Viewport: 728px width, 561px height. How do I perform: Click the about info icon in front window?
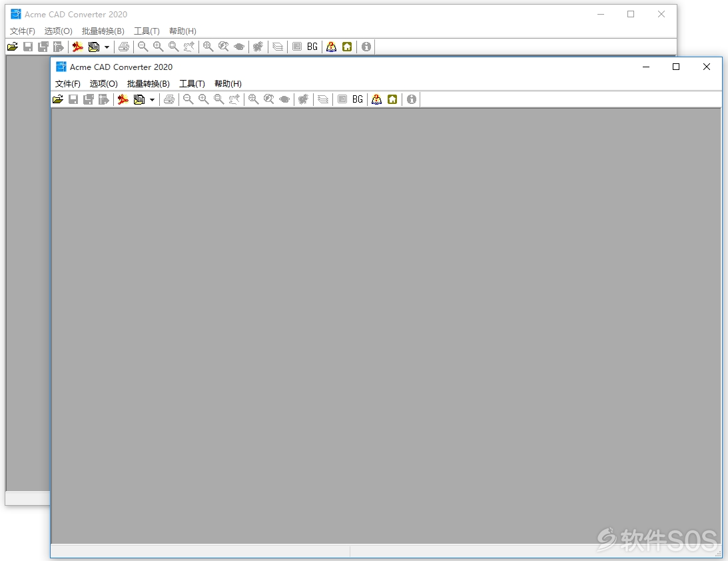[412, 99]
